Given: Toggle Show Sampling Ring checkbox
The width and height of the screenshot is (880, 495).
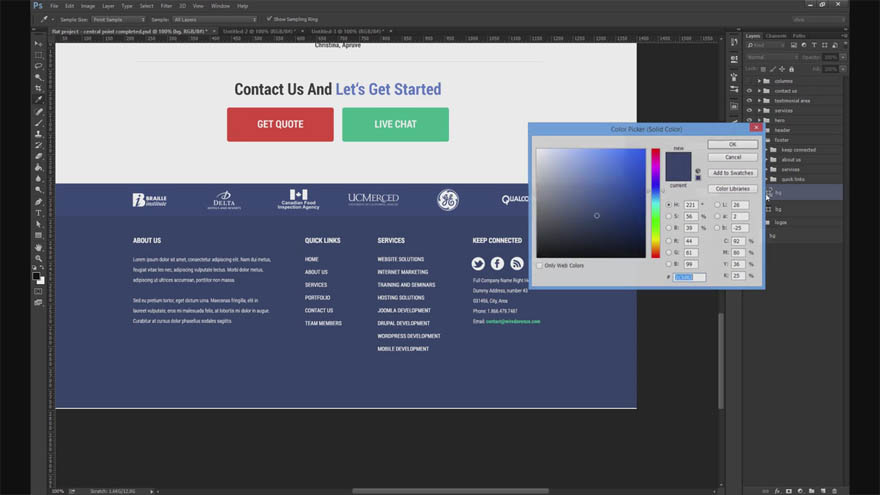Looking at the screenshot, I should click(x=269, y=19).
